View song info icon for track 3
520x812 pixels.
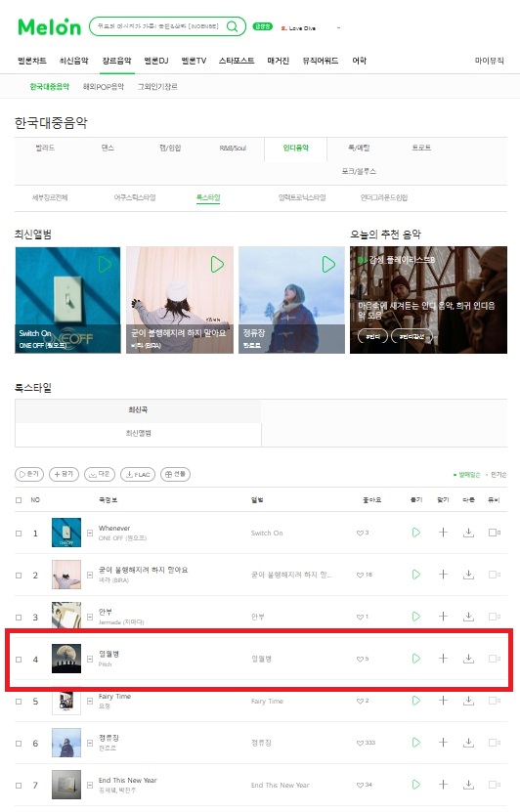(x=90, y=617)
